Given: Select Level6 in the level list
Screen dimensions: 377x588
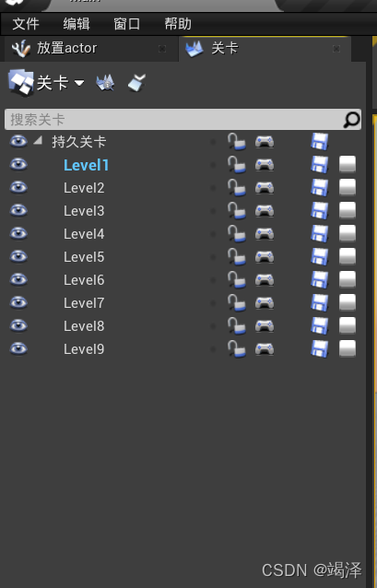Looking at the screenshot, I should tap(84, 280).
